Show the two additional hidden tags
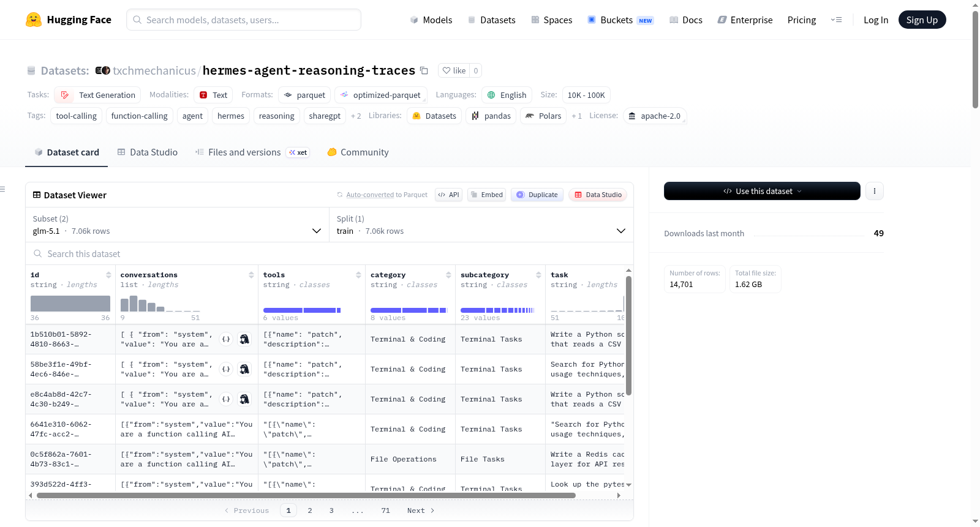 (x=356, y=116)
